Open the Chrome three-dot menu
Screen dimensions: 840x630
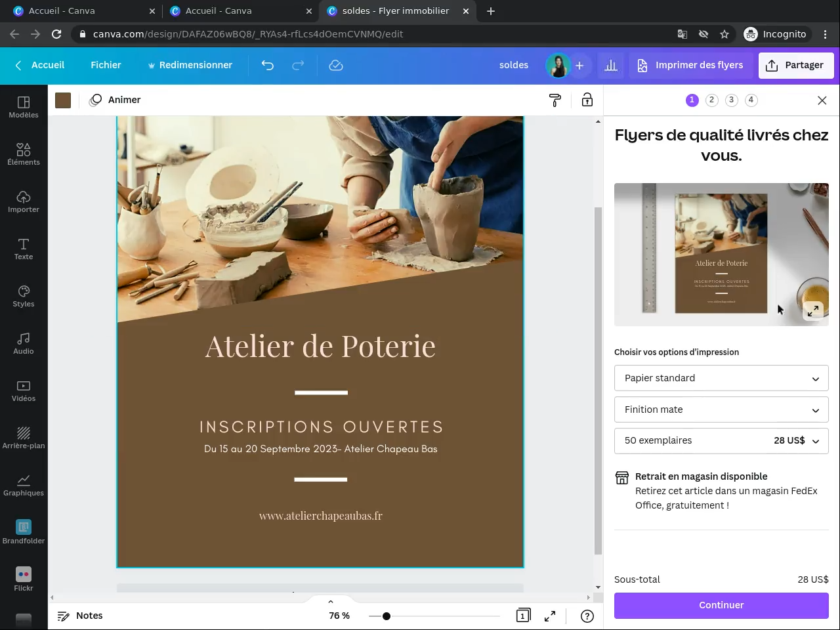click(826, 34)
